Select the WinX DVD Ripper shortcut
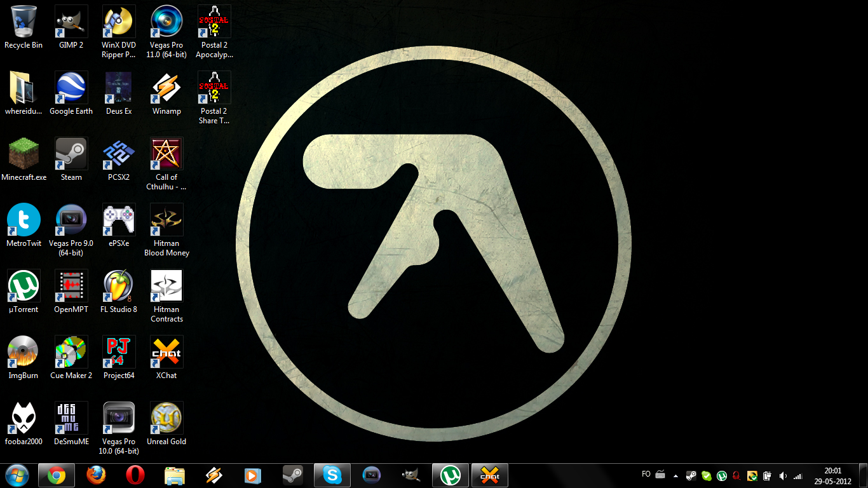 coord(119,32)
